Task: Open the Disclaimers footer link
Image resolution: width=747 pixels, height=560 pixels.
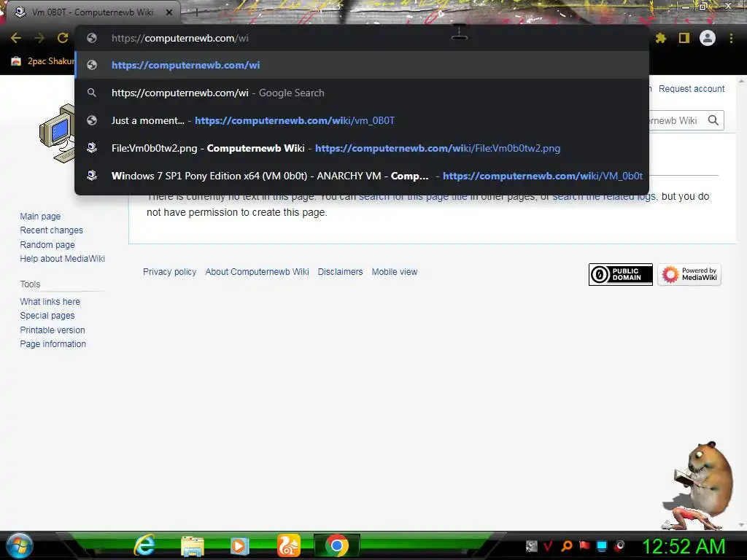Action: 340,272
